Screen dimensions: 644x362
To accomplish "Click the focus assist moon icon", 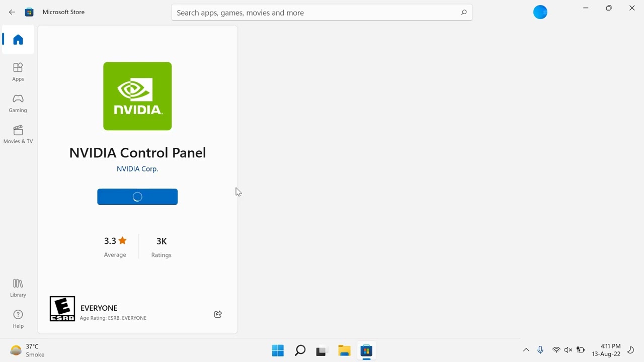I will tap(631, 350).
